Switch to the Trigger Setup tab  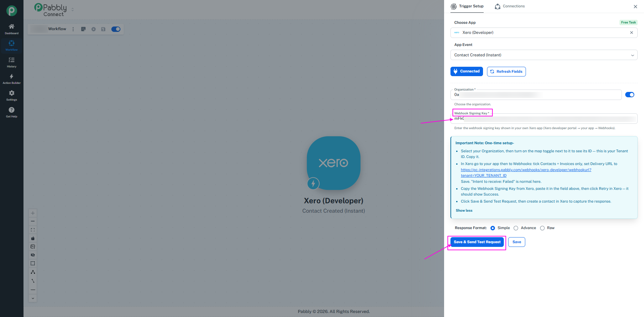coord(467,6)
